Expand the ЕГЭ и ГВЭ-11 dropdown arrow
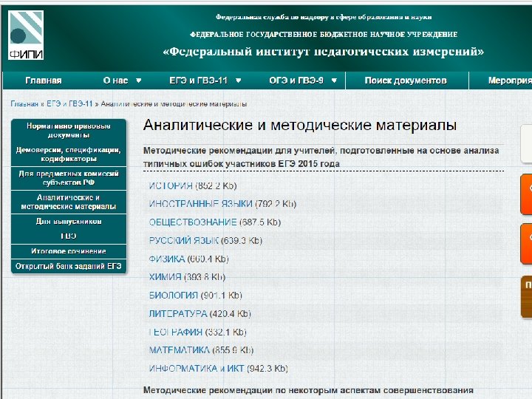532x399 pixels. pyautogui.click(x=238, y=81)
